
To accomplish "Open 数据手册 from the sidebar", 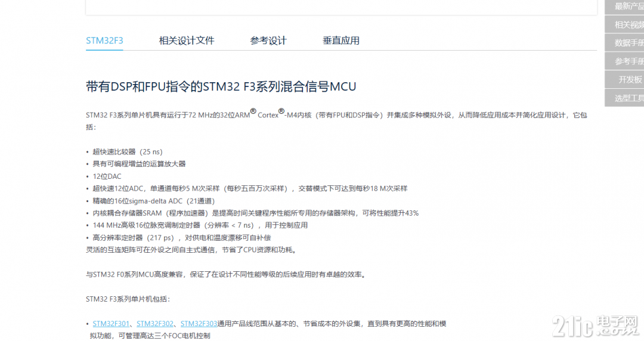I will point(624,43).
